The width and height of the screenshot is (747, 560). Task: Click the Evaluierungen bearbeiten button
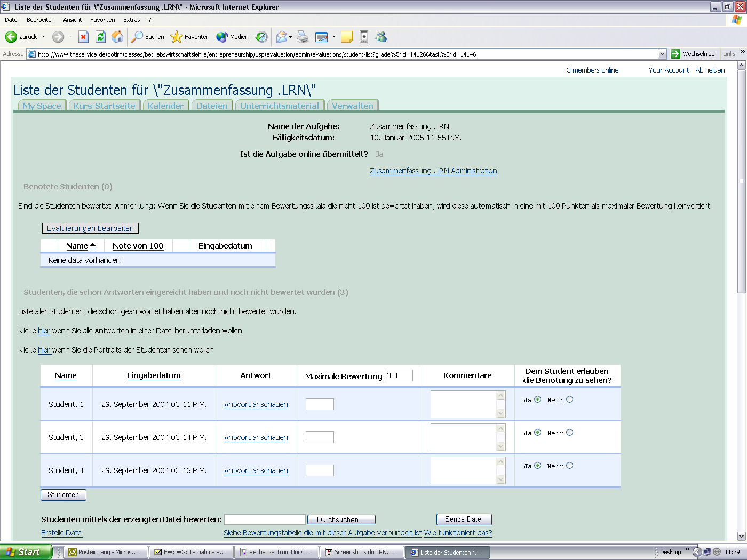90,228
